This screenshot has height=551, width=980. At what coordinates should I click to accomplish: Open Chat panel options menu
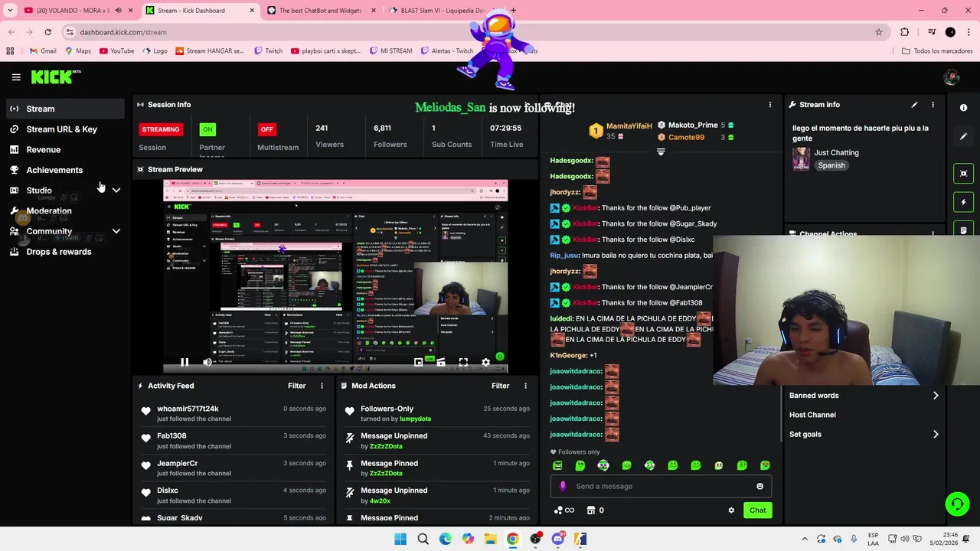click(770, 105)
